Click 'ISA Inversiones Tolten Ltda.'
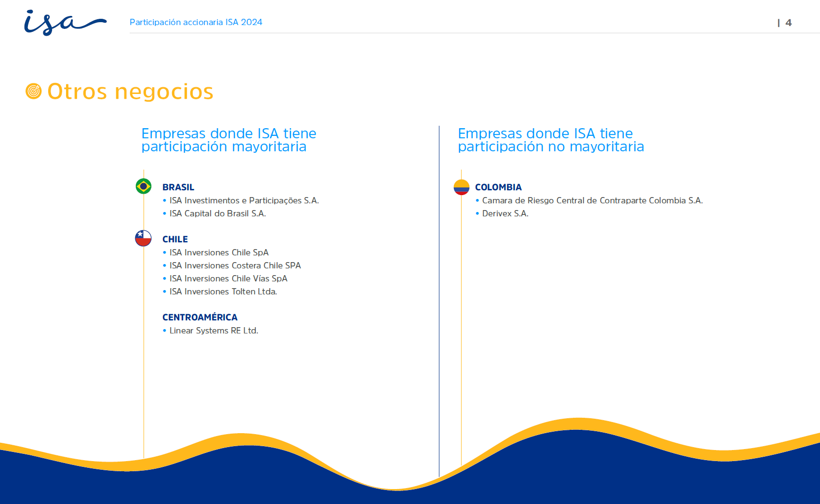This screenshot has width=820, height=504. click(223, 292)
